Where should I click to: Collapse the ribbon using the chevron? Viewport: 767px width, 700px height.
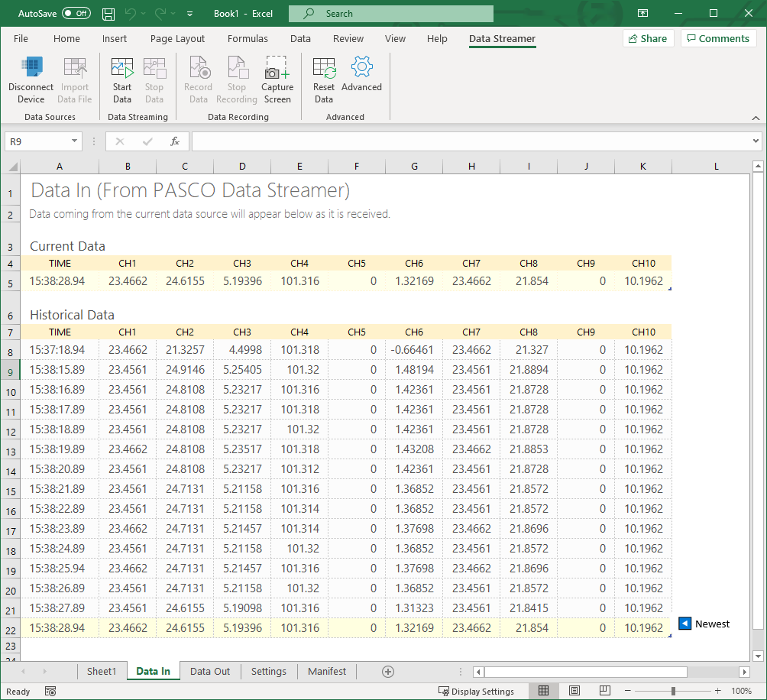756,118
